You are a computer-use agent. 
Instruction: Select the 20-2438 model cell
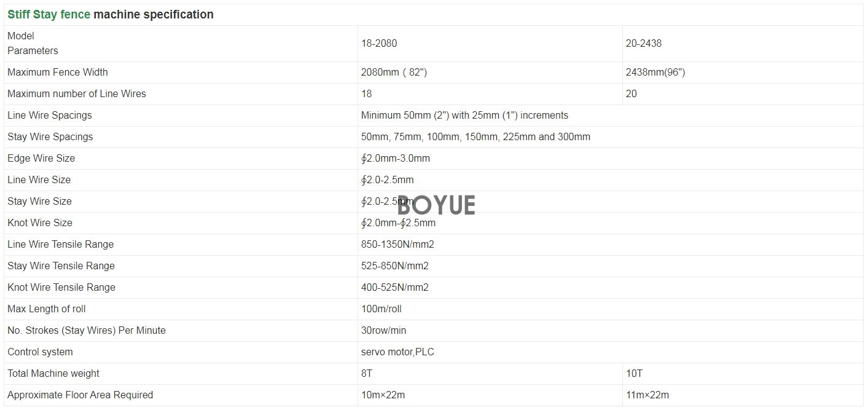click(644, 44)
